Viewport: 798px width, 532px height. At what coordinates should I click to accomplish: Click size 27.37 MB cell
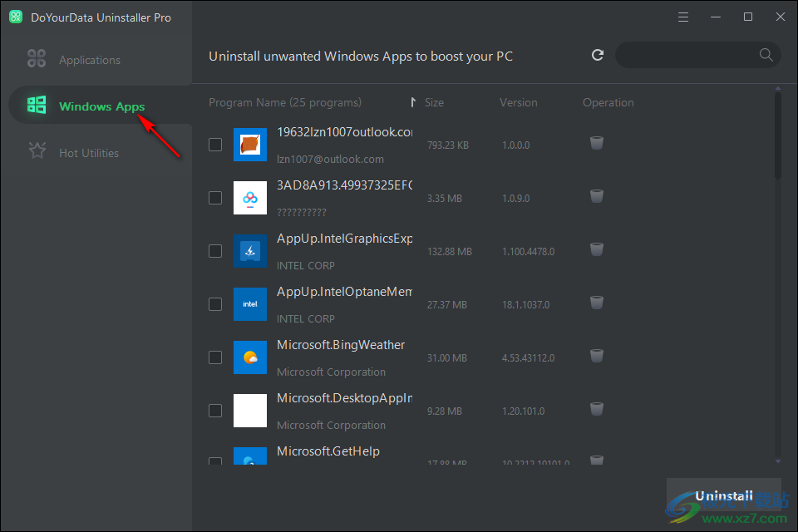[x=447, y=305]
